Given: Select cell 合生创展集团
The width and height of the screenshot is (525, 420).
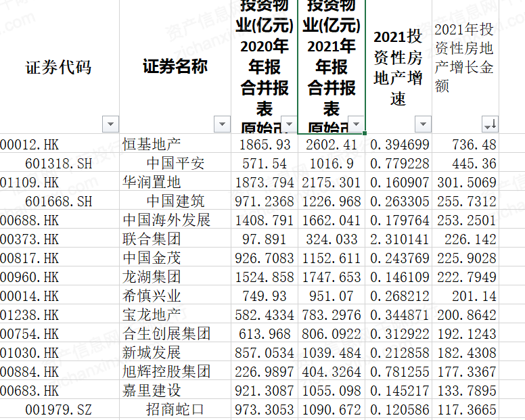Looking at the screenshot, I should tap(175, 333).
